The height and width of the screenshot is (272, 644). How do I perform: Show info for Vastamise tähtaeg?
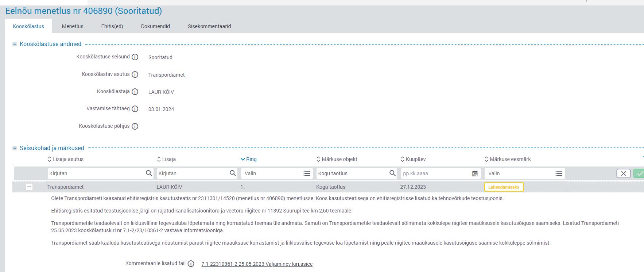click(x=135, y=109)
